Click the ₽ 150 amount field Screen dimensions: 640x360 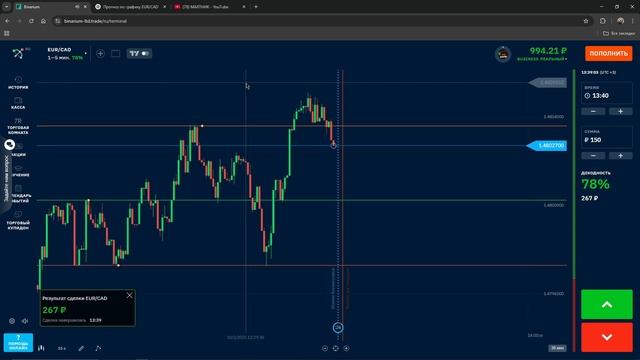(x=607, y=137)
